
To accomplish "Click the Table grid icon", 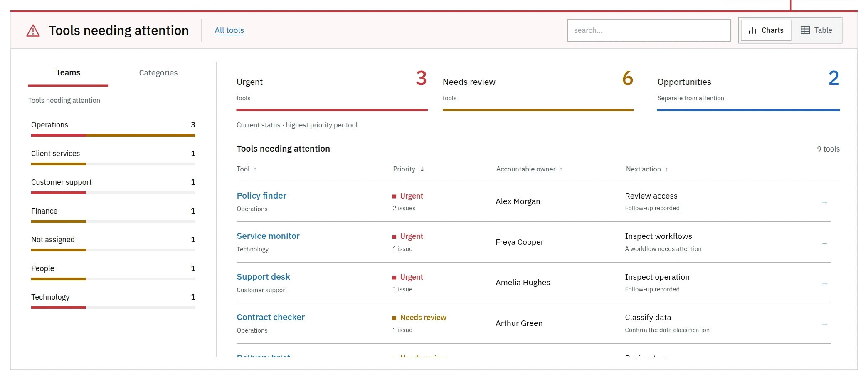I will [805, 30].
